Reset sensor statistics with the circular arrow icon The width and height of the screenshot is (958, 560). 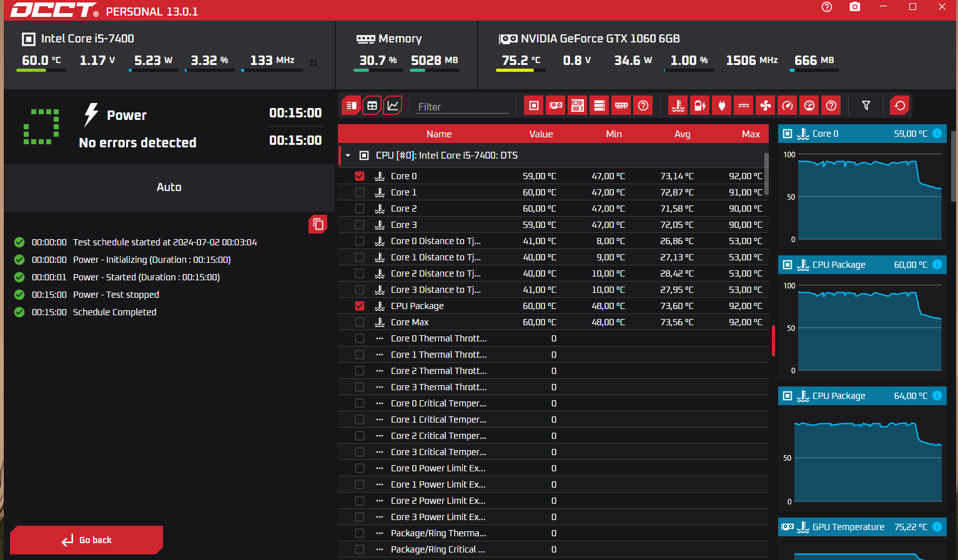[x=900, y=106]
